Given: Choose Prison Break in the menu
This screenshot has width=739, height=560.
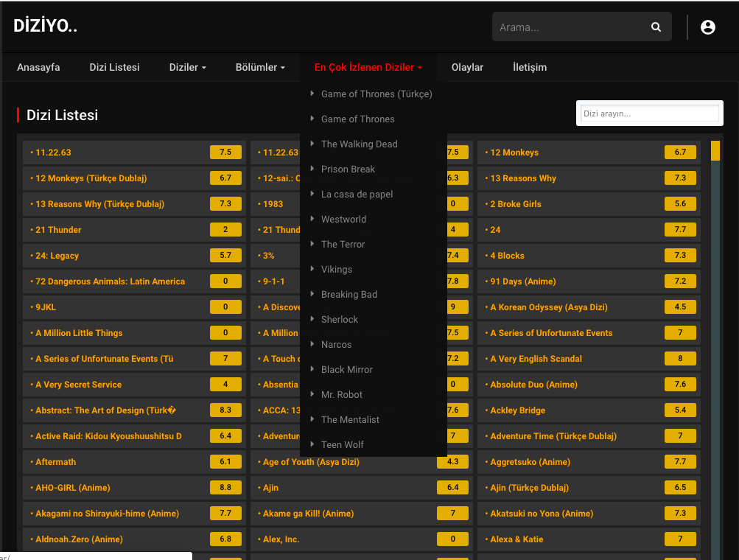Looking at the screenshot, I should coord(348,169).
